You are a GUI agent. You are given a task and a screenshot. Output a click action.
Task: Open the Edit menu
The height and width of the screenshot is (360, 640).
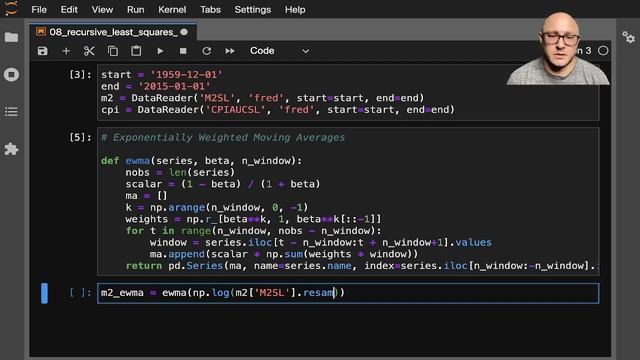(69, 9)
